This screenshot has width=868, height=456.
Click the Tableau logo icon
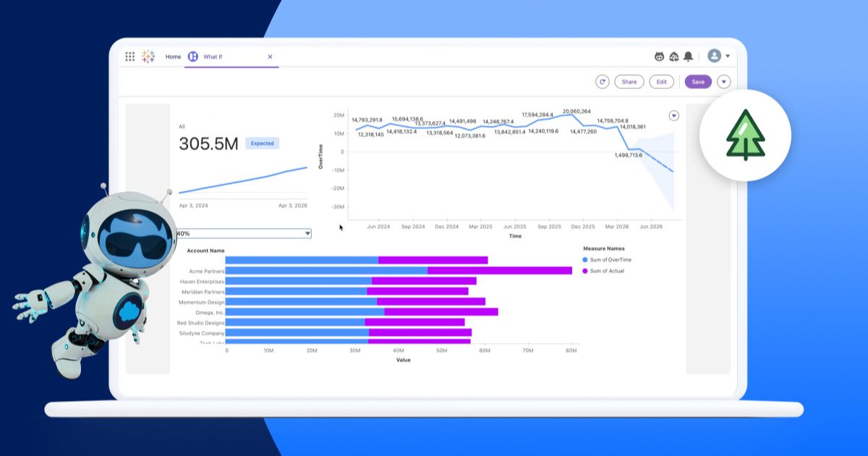coord(148,56)
